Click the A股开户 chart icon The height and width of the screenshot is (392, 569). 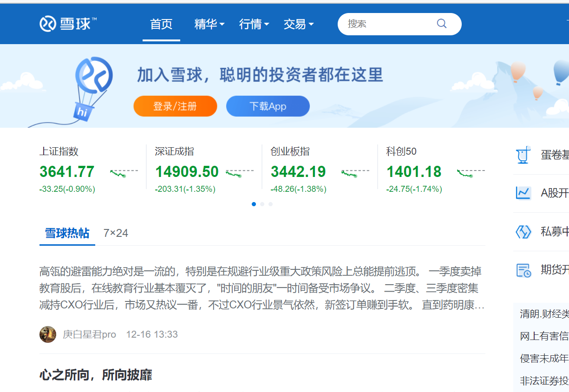pos(523,193)
